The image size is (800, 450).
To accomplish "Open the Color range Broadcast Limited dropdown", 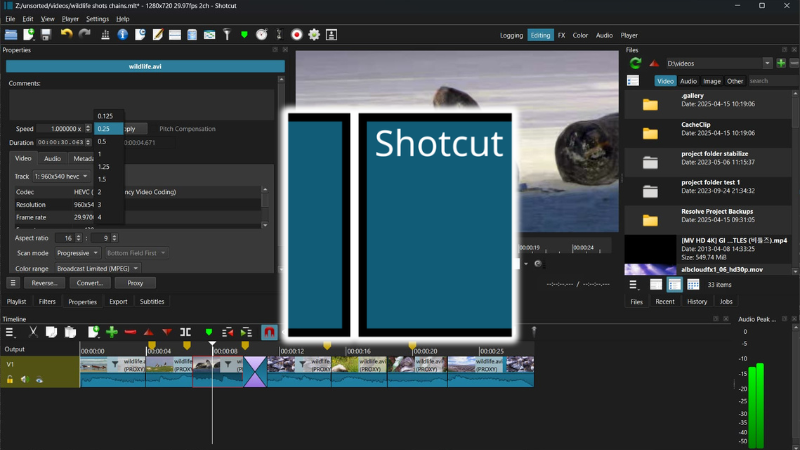I will coord(97,268).
